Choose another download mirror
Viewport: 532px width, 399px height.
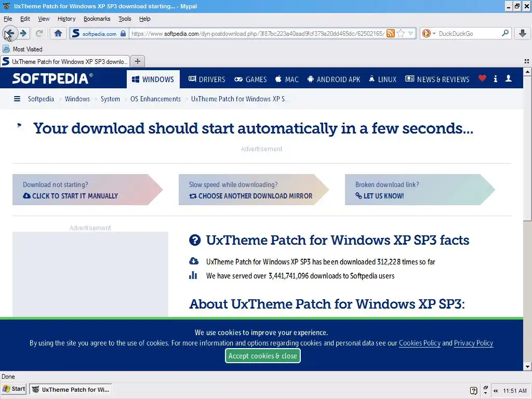251,196
